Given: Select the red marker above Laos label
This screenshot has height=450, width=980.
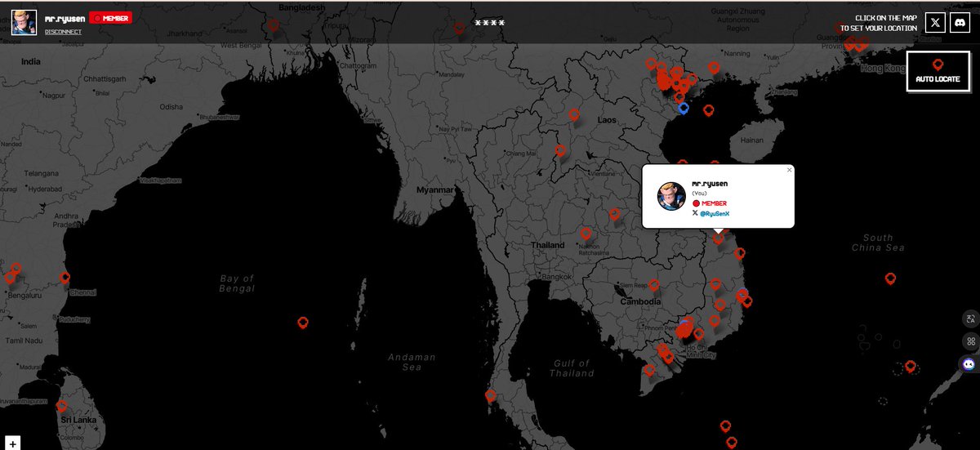Looking at the screenshot, I should (x=574, y=115).
